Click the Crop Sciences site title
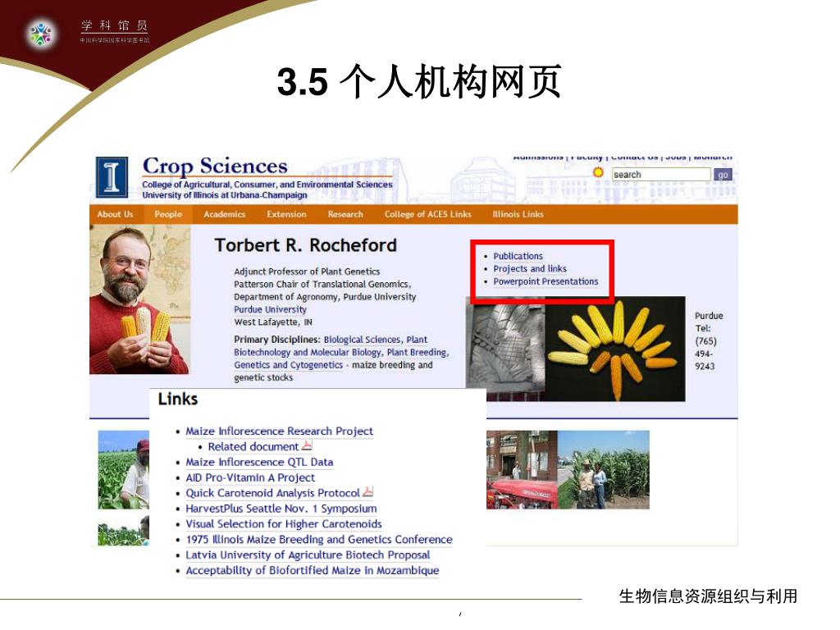 (215, 166)
